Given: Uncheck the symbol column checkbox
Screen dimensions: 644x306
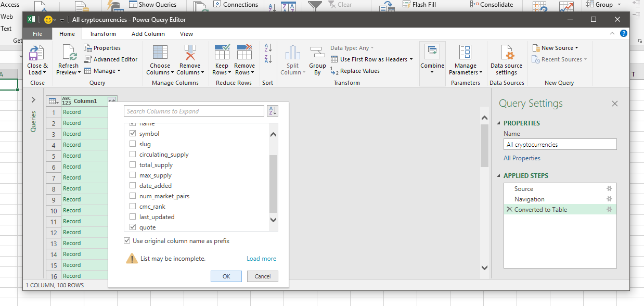Looking at the screenshot, I should (133, 134).
